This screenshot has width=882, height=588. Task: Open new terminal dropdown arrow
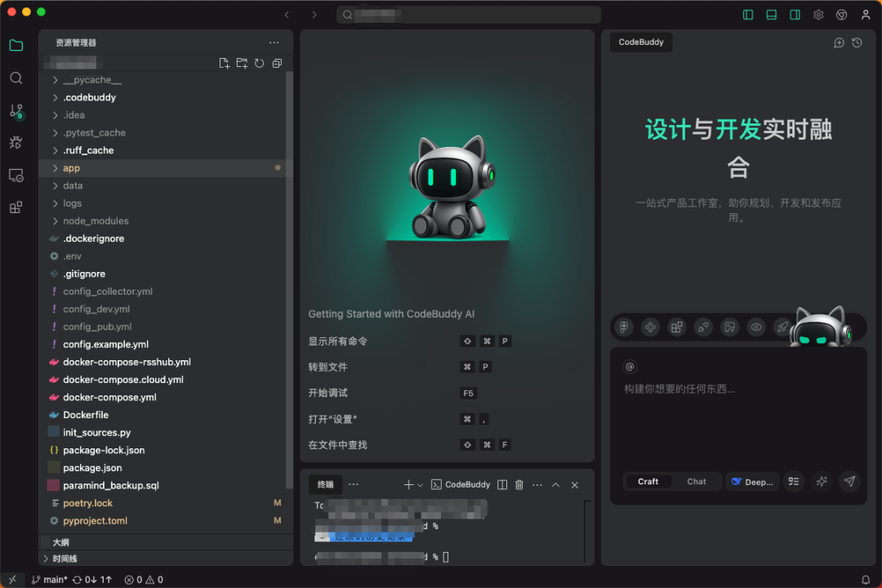(x=421, y=485)
